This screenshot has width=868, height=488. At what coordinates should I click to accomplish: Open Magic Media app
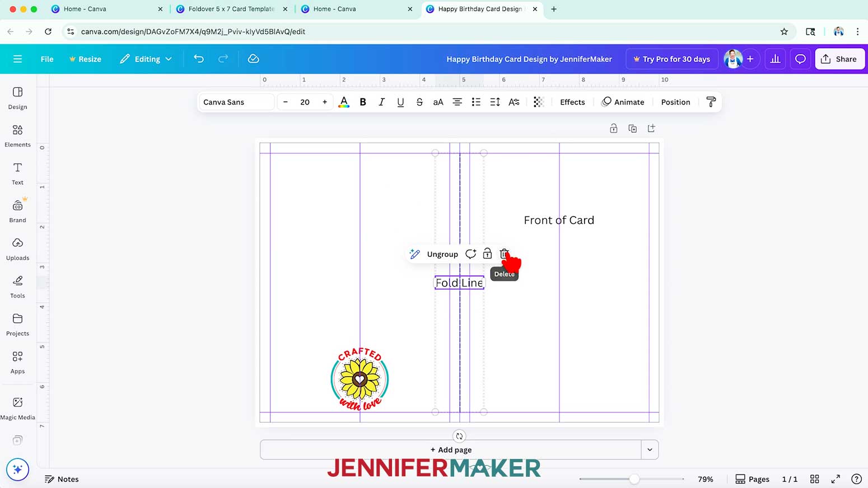(17, 408)
